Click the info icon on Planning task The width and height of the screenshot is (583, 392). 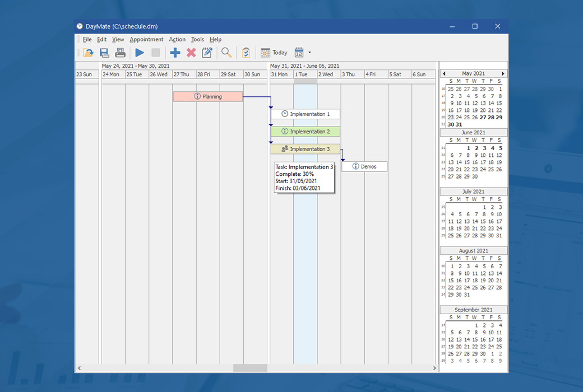point(197,96)
